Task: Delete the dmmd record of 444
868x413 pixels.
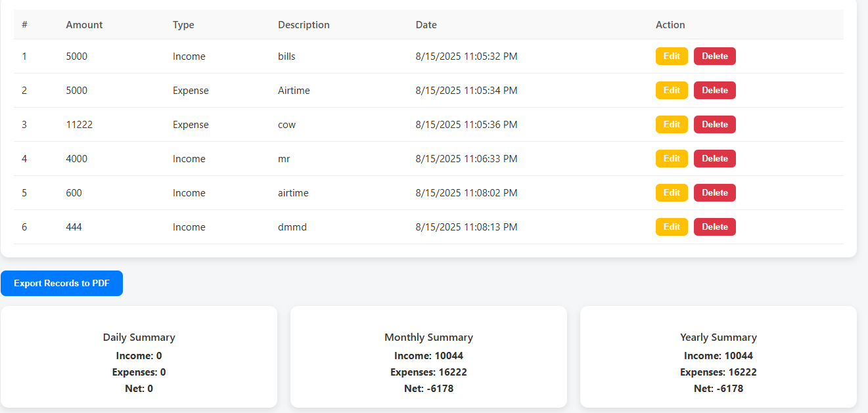Action: (714, 227)
